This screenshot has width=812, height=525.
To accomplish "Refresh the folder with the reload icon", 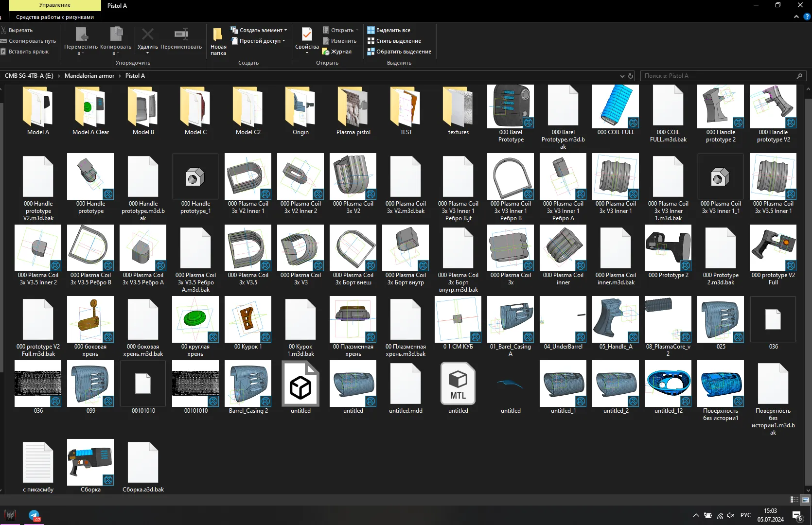I will pos(631,76).
